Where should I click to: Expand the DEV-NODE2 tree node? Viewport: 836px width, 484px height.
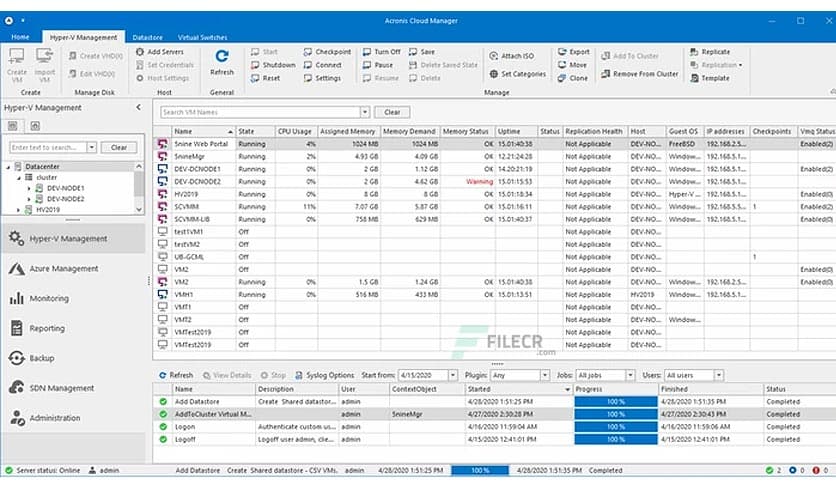29,199
